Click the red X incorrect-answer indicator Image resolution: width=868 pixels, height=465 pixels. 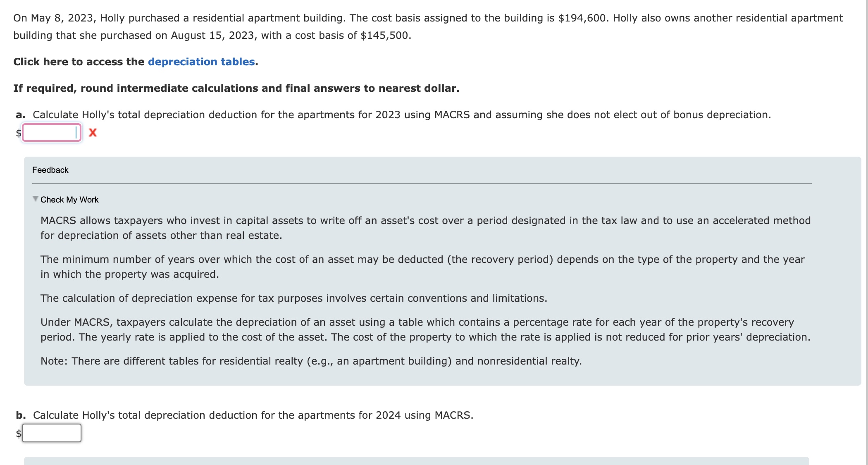[93, 133]
